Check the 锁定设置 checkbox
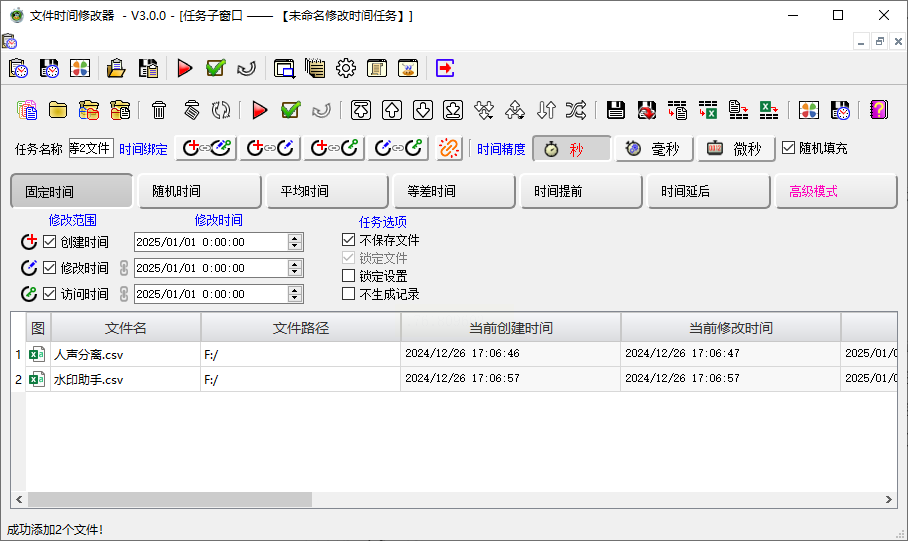 coord(348,276)
